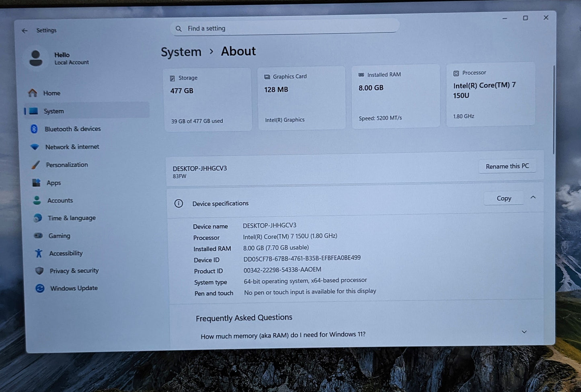Open Privacy & security settings

(x=74, y=271)
